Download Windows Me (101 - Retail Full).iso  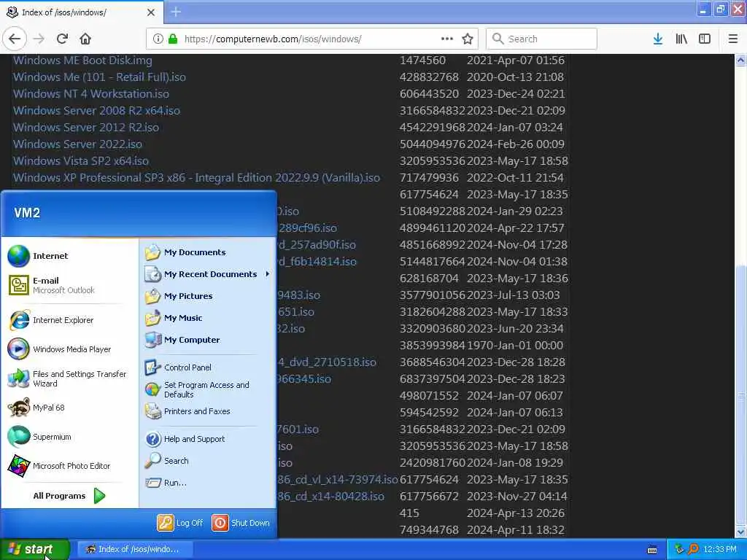(x=99, y=77)
